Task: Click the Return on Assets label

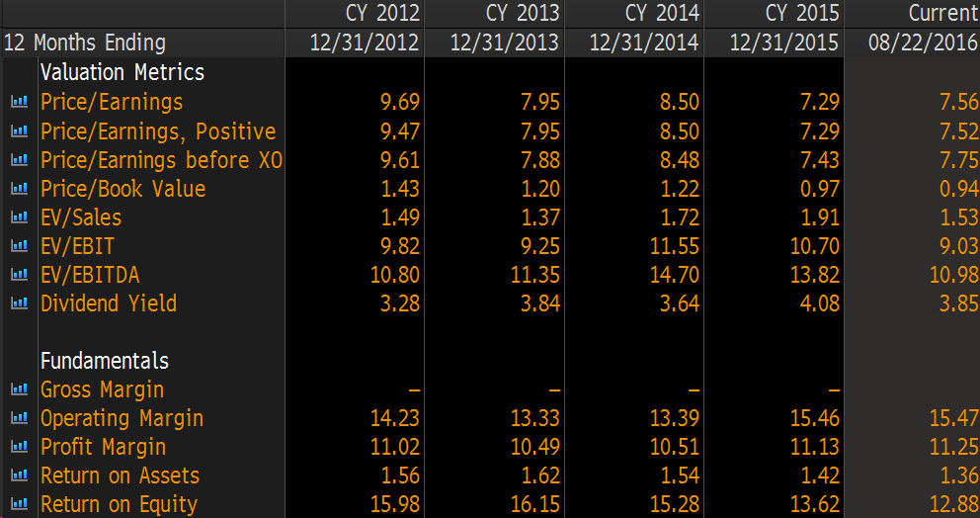Action: coord(120,476)
